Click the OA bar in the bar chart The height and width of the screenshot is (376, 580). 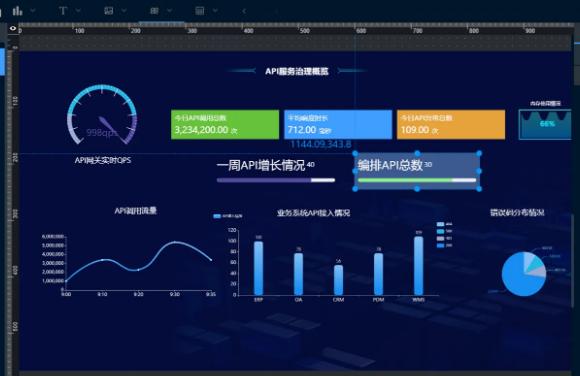pos(299,274)
